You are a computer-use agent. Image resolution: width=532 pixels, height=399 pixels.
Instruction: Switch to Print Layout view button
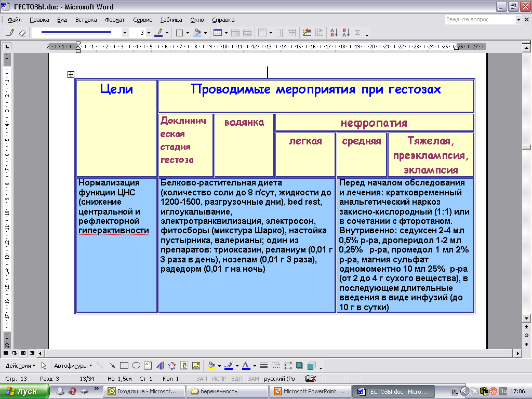point(23,353)
